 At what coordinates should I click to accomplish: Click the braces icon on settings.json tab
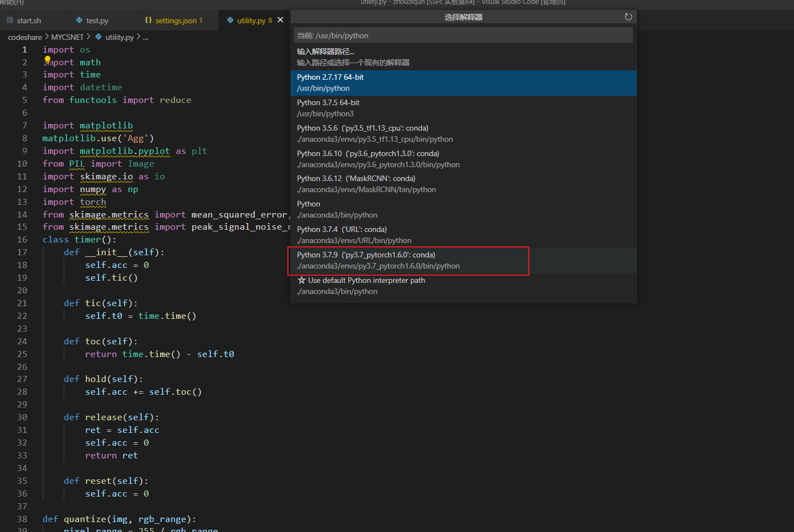[148, 20]
